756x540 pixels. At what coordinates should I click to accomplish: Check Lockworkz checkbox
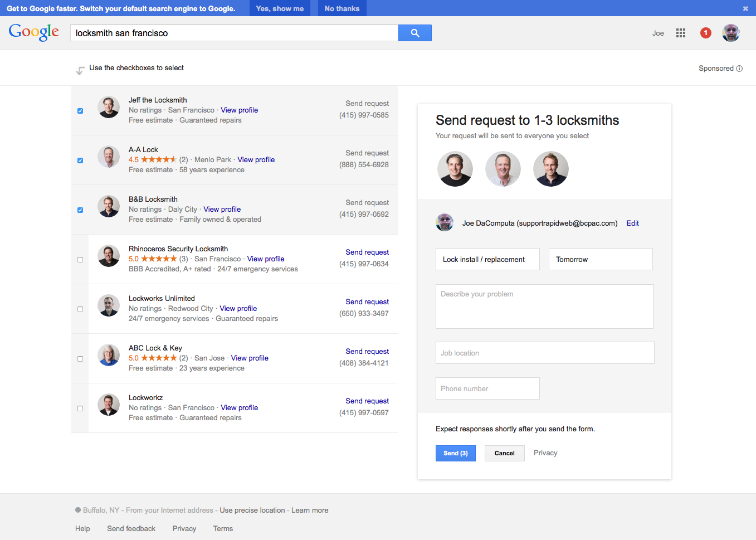80,408
